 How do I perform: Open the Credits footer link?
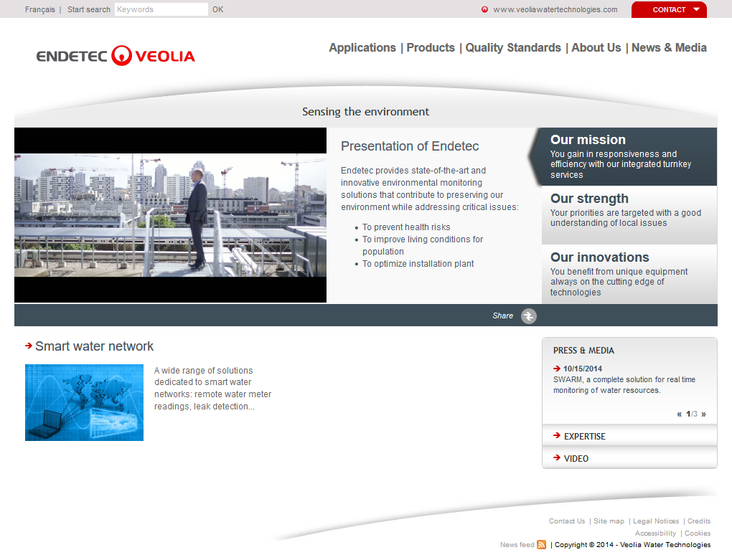699,521
